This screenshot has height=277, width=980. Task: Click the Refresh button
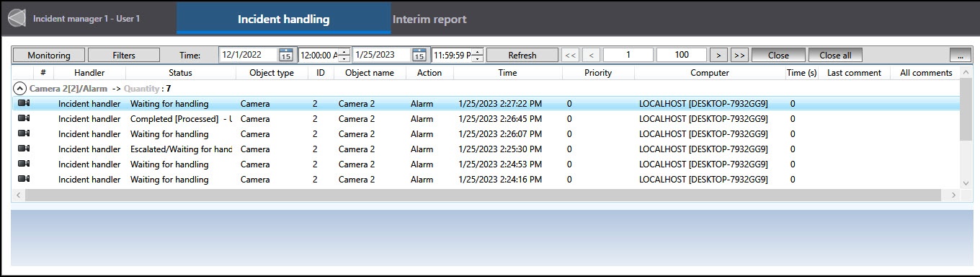coord(522,55)
